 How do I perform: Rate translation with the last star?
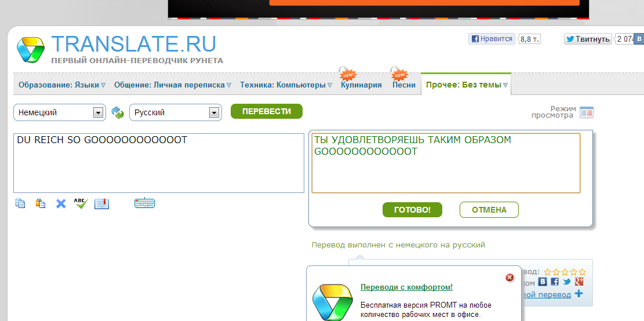[x=582, y=272]
